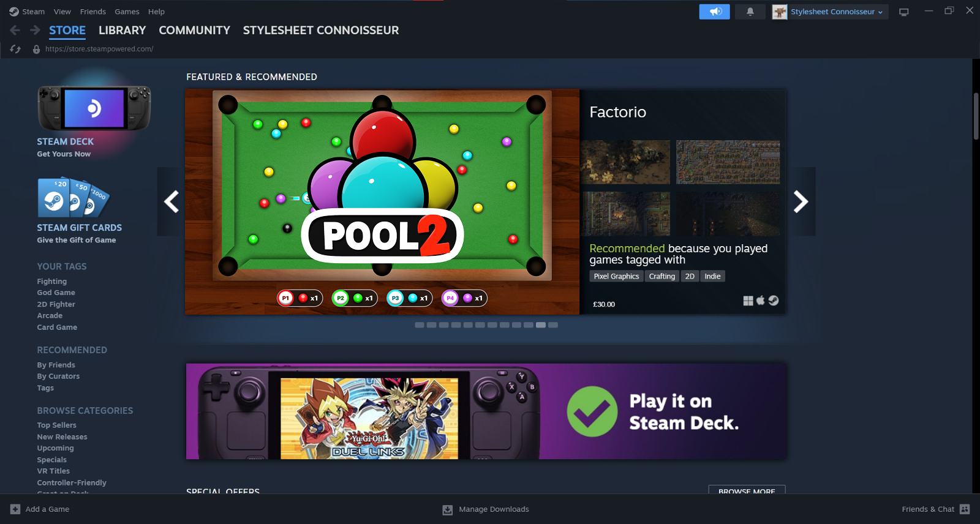Click the Manage Downloads icon
Image resolution: width=980 pixels, height=524 pixels.
click(x=448, y=509)
